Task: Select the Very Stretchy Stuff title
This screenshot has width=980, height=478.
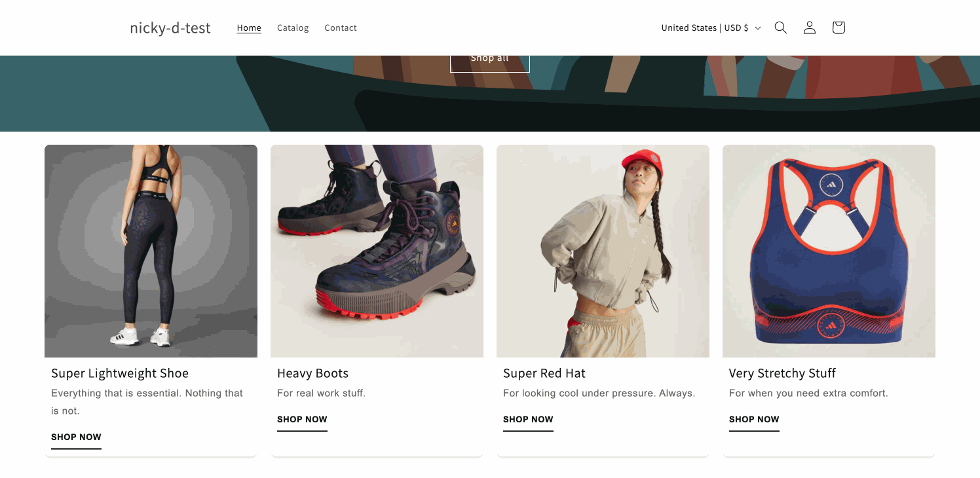Action: pos(782,373)
